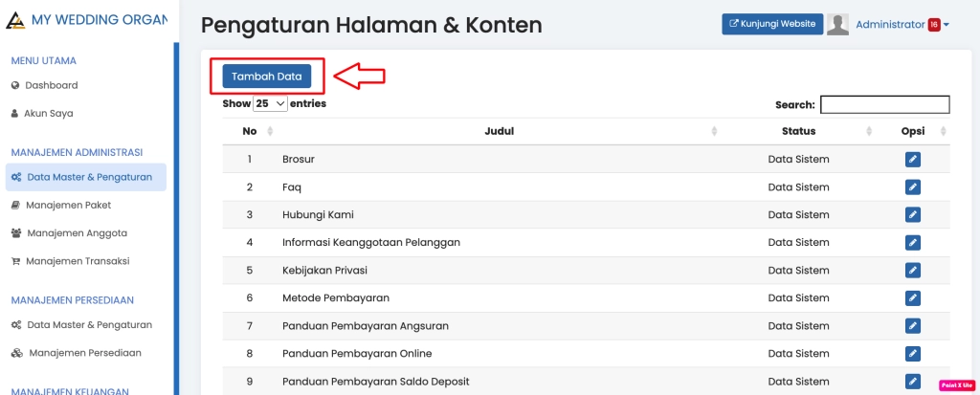This screenshot has height=395, width=980.
Task: Edit Panduan Pembayaran Saldo Deposit pencil icon
Action: click(912, 382)
